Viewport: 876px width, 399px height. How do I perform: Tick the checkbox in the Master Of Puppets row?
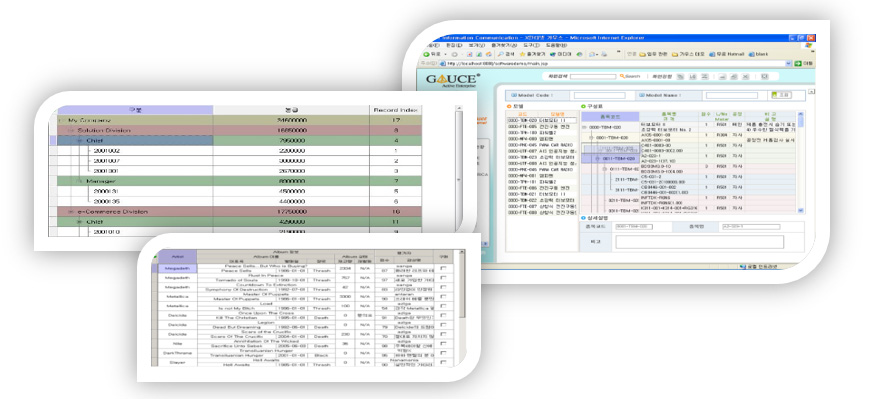click(444, 297)
